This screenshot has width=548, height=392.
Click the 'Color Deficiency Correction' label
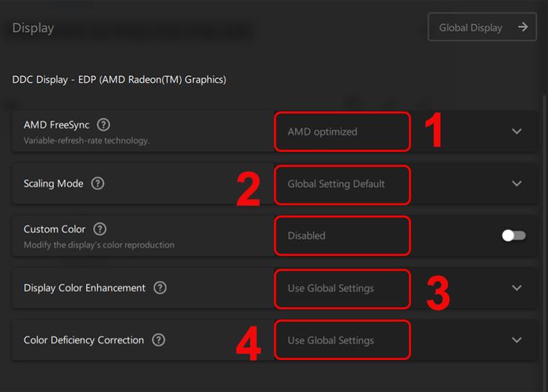click(x=84, y=340)
